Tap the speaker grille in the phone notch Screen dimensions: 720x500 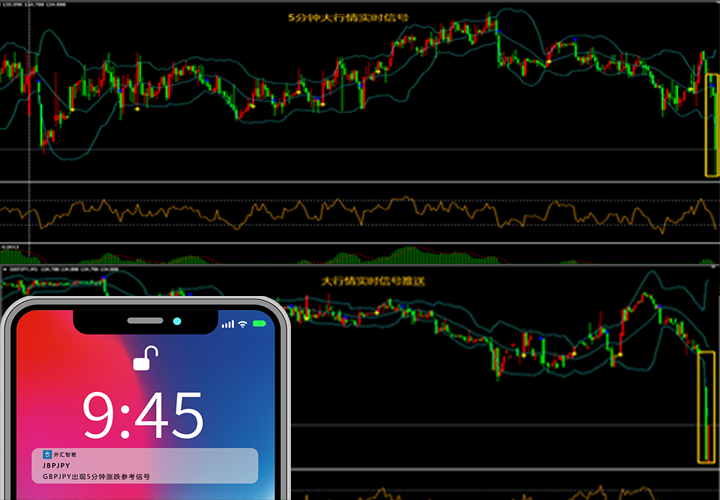pyautogui.click(x=145, y=321)
